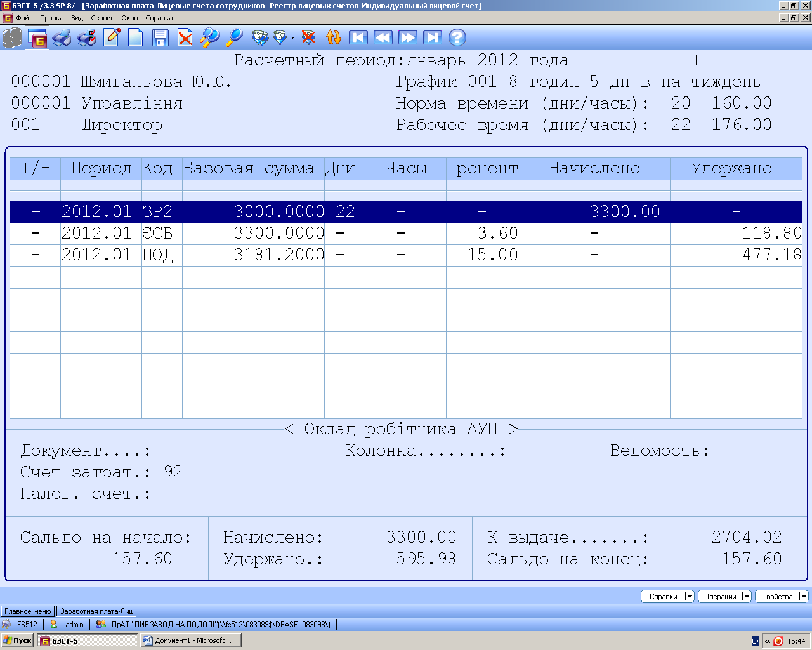Click the print with settings icon
Viewport: 812px width, 650px height.
pyautogui.click(x=86, y=38)
